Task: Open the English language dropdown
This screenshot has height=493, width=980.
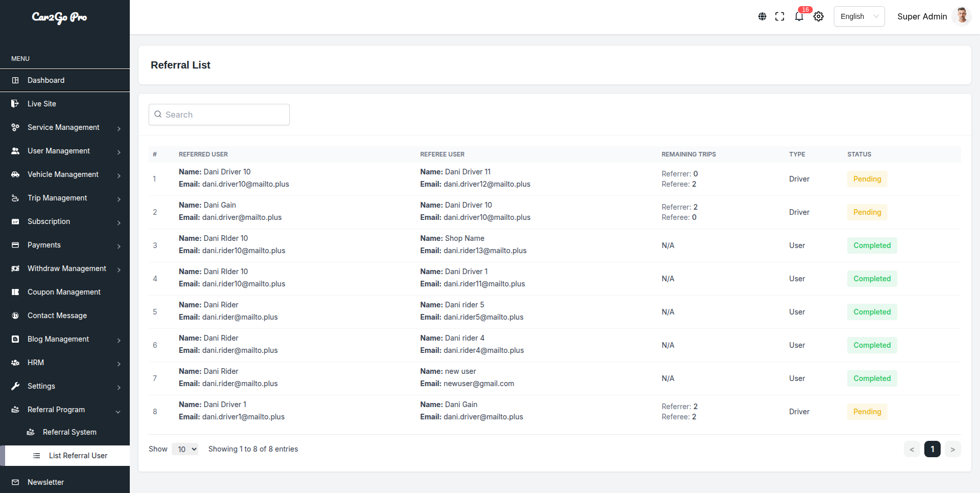Action: [x=859, y=16]
